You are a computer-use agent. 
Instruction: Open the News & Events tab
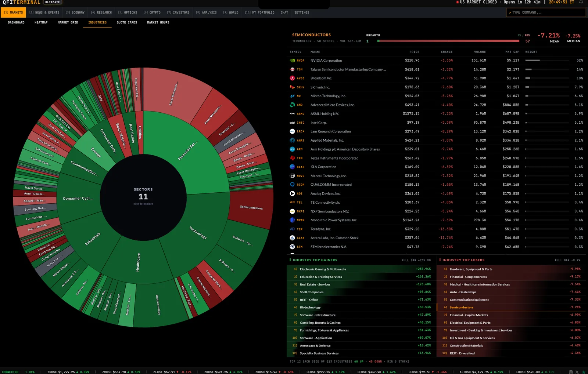click(44, 12)
